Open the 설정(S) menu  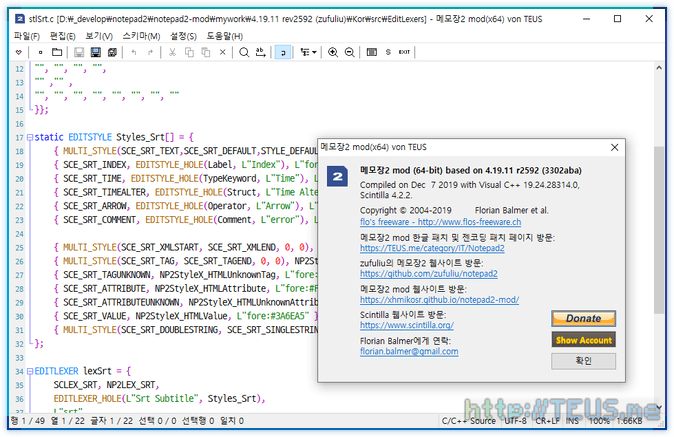pyautogui.click(x=183, y=36)
